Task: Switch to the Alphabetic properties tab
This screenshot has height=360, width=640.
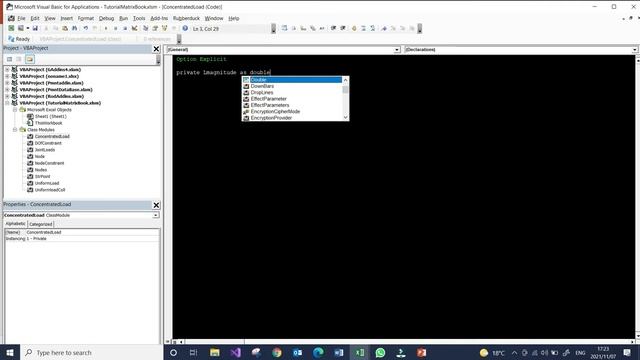Action: 16,224
